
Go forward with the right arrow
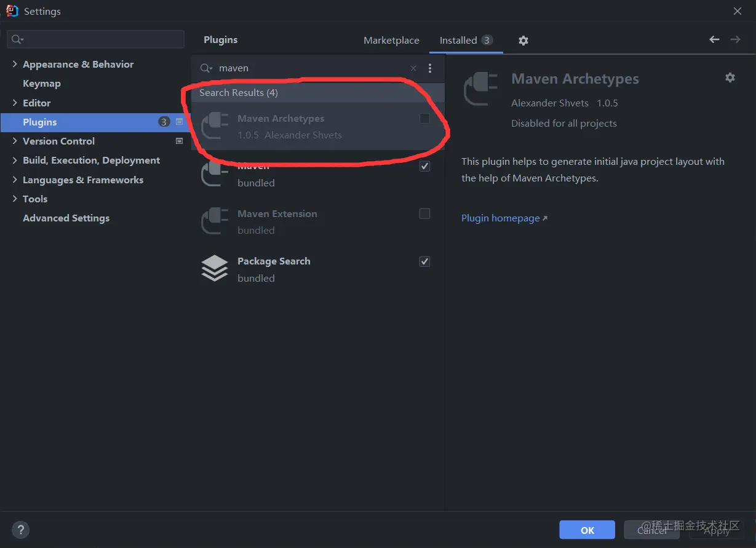[735, 39]
